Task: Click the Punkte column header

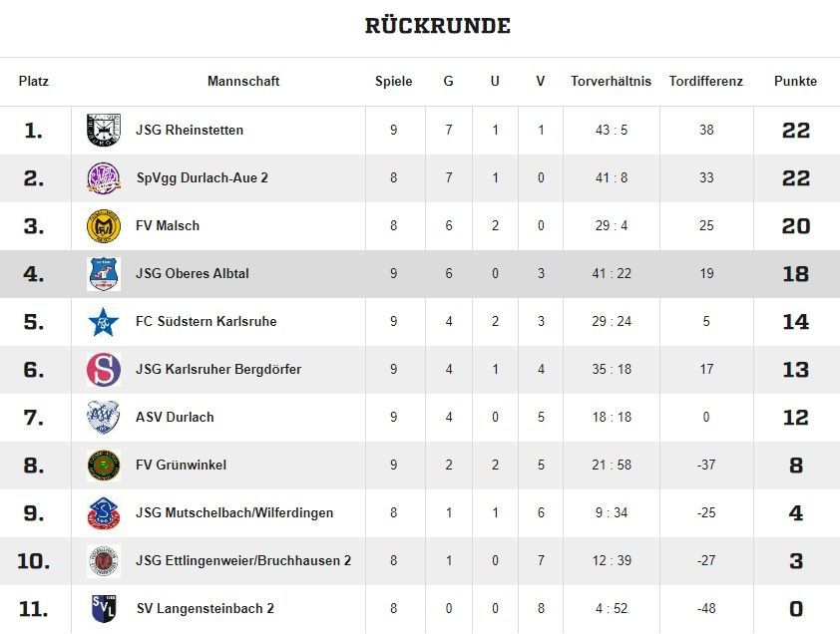Action: tap(795, 81)
